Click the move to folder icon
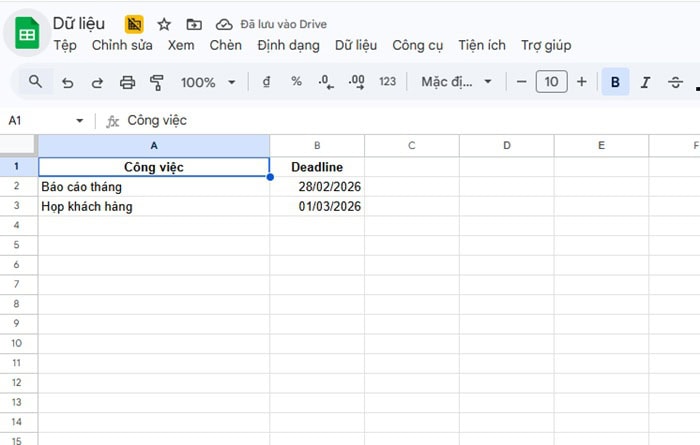 [x=194, y=24]
